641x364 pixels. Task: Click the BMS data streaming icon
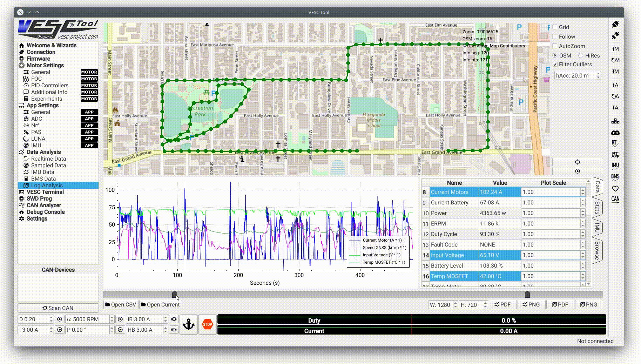pos(615,176)
